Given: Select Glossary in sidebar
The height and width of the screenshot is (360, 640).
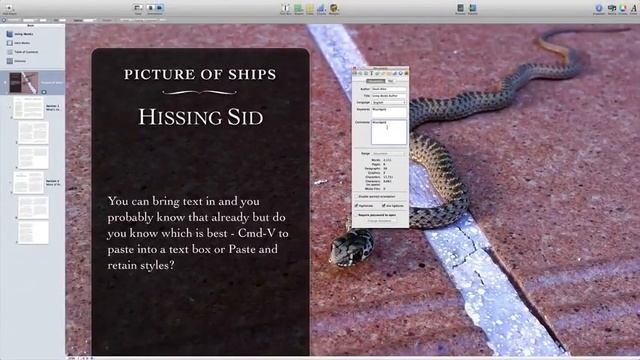Looking at the screenshot, I should 16,61.
